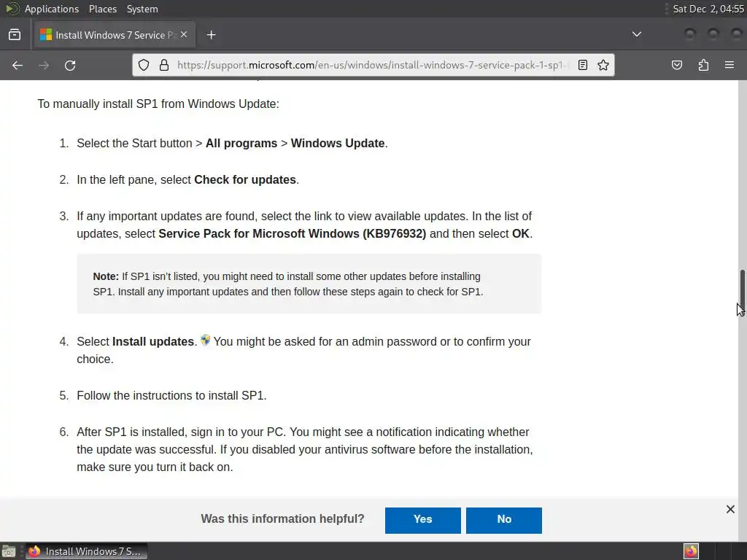Select the Install Windows 7 Service Pack tab
Viewport: 747px width, 560px height.
tap(115, 35)
